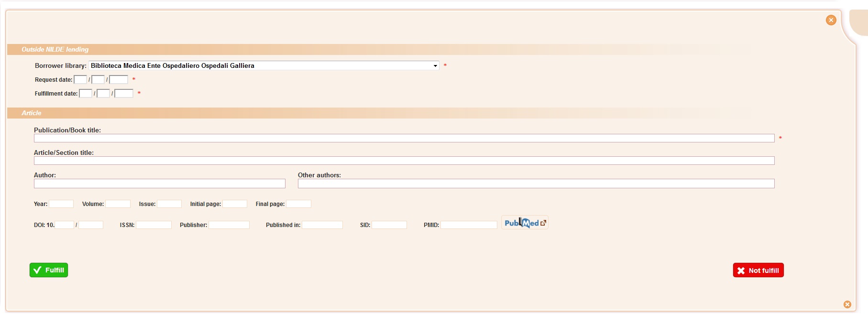The width and height of the screenshot is (868, 325).
Task: Click the Year input field
Action: tap(61, 204)
